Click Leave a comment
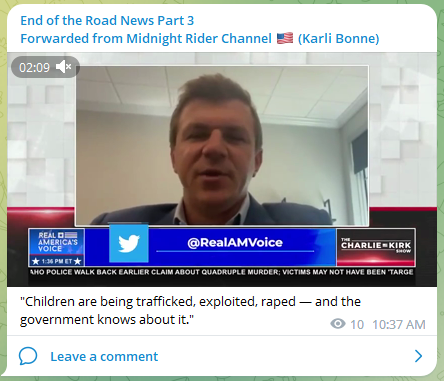The height and width of the screenshot is (381, 444). click(104, 356)
